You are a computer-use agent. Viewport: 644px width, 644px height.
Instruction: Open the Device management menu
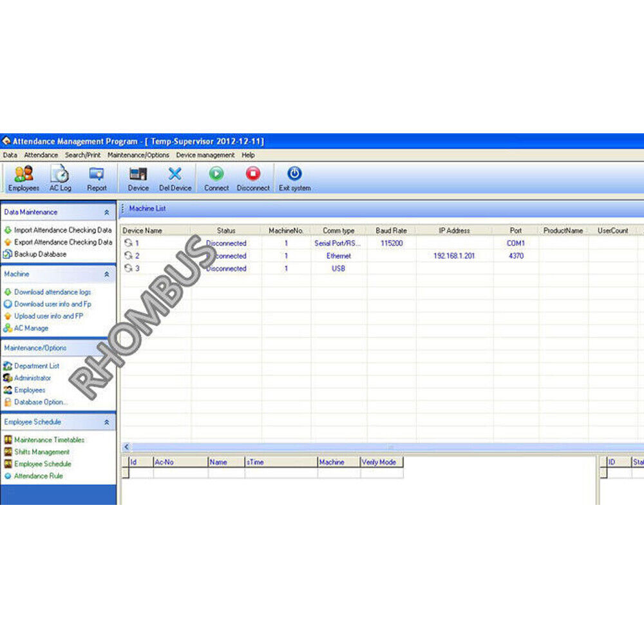click(x=205, y=155)
